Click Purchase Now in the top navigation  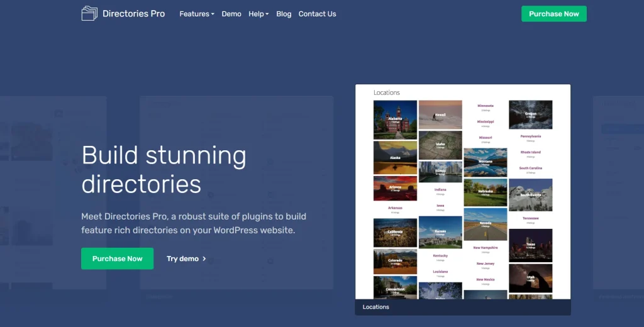pos(553,14)
